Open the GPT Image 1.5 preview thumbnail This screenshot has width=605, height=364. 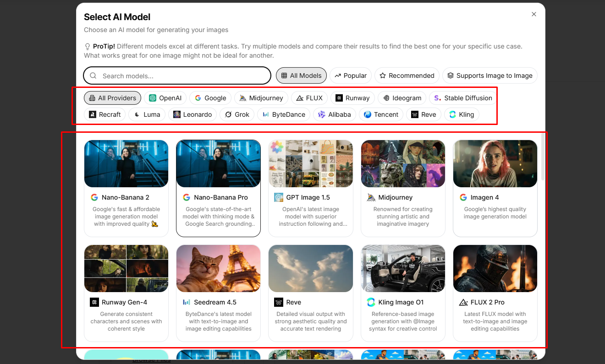(x=311, y=164)
